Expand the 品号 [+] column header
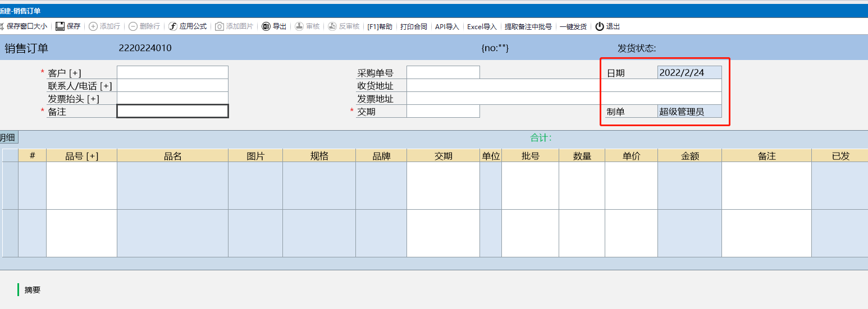868x309 pixels. [x=81, y=156]
